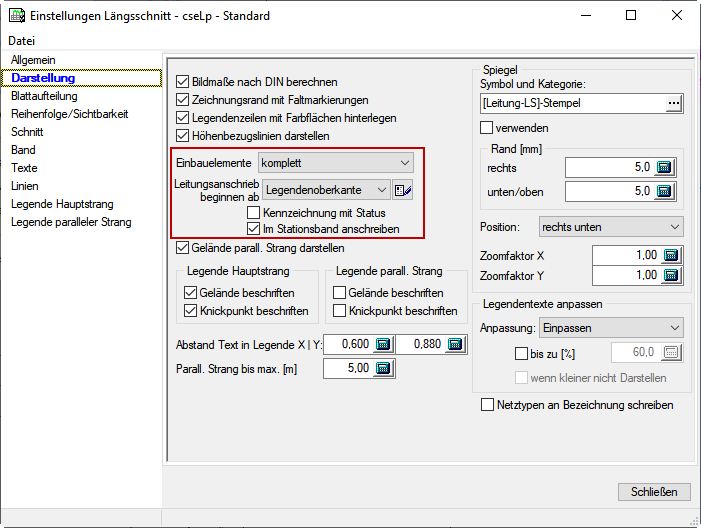Open calculator for Rand unten/oben value
Image resolution: width=701 pixels, height=528 pixels.
pos(670,191)
